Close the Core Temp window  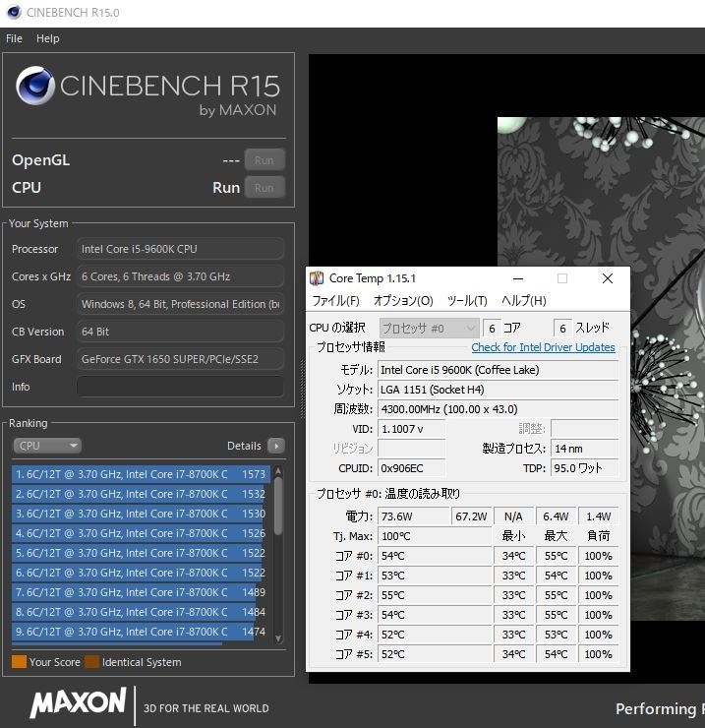point(608,278)
